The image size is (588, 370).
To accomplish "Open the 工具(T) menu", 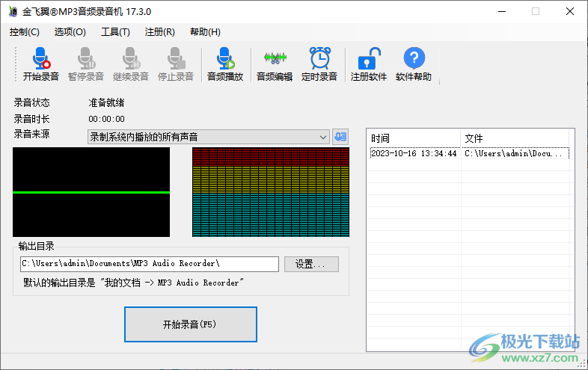I will tap(115, 32).
